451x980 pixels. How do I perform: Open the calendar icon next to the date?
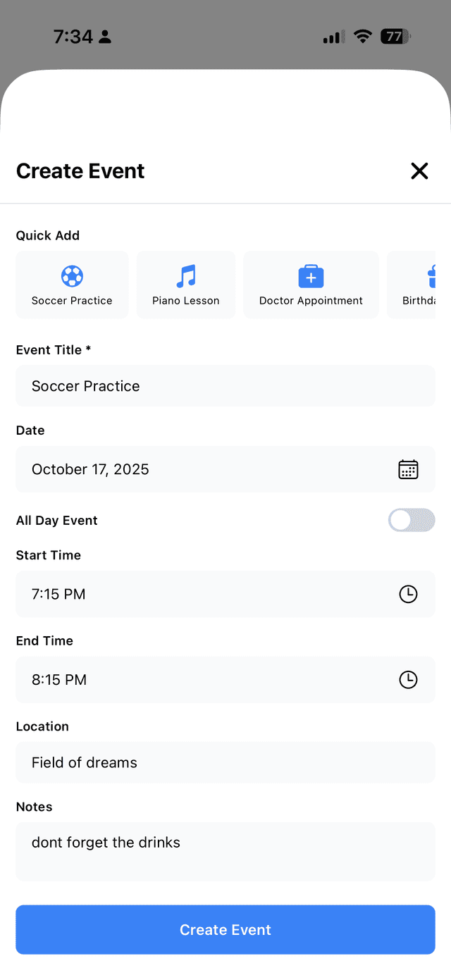point(408,469)
